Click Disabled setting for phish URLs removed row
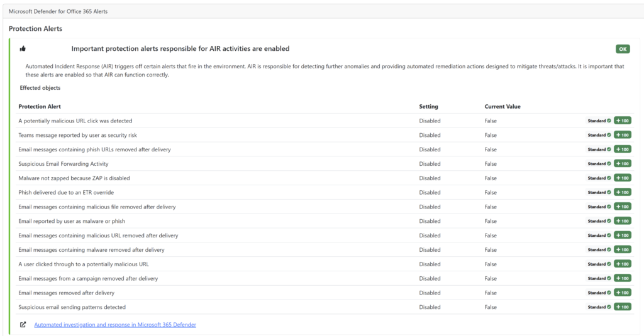 pos(430,149)
